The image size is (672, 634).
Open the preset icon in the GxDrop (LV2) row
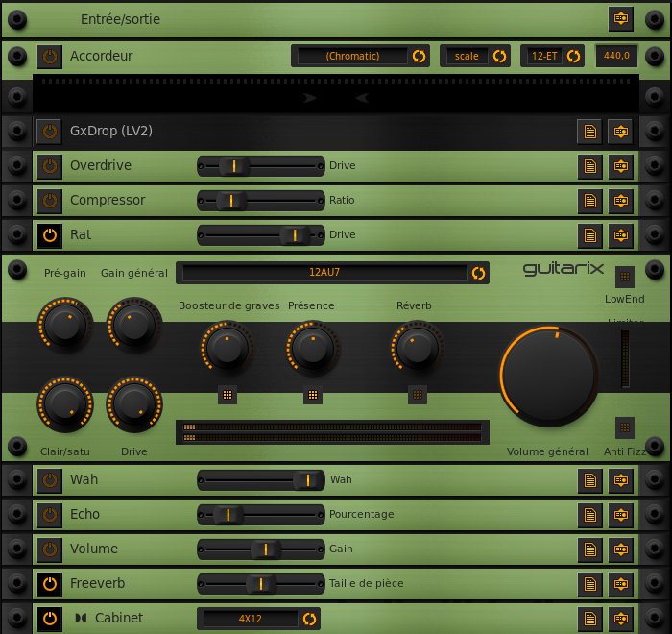coord(589,132)
